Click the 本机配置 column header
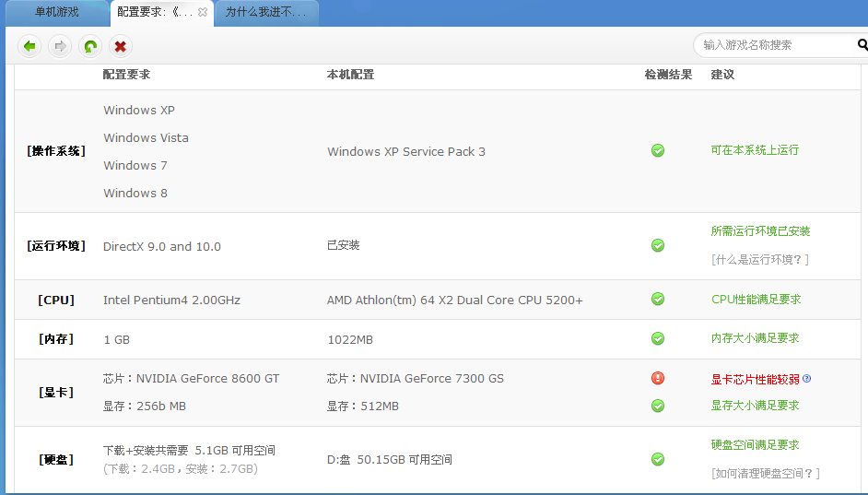 (x=350, y=74)
